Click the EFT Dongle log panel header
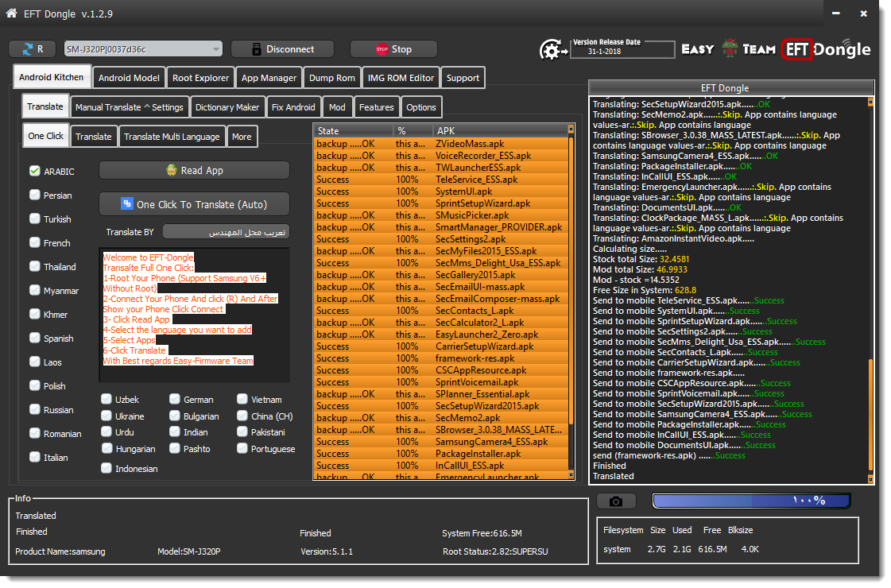Image resolution: width=891 pixels, height=588 pixels. [x=731, y=88]
